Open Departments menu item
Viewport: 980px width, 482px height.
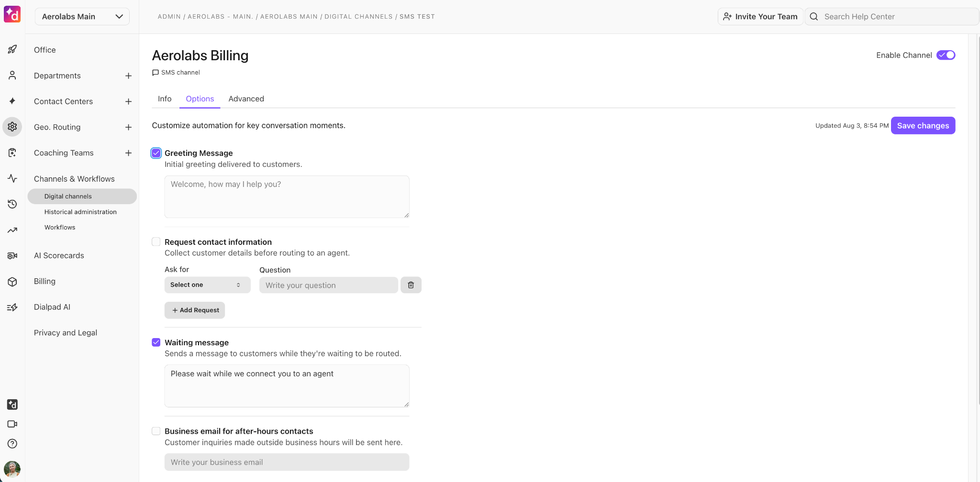click(57, 76)
